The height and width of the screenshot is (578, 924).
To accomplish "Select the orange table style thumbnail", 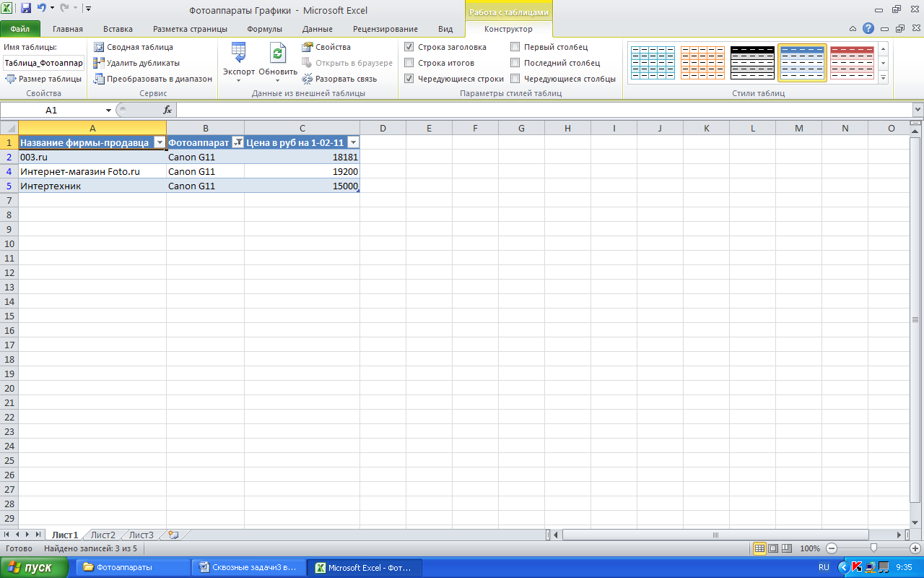I will coord(702,63).
